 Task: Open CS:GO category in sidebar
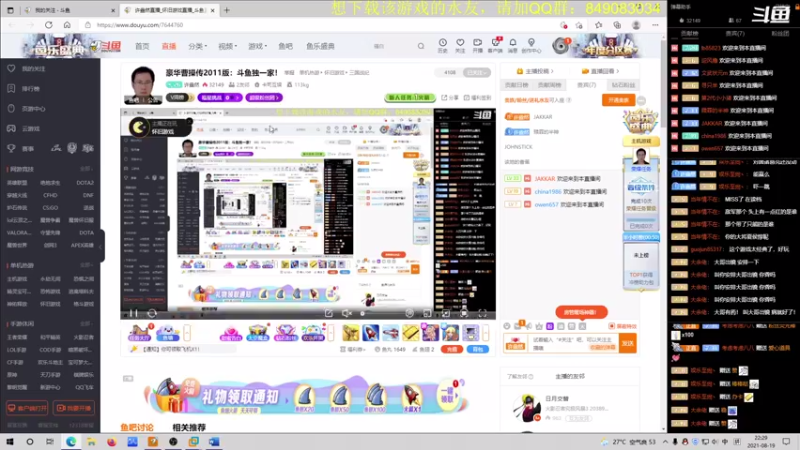click(x=50, y=208)
